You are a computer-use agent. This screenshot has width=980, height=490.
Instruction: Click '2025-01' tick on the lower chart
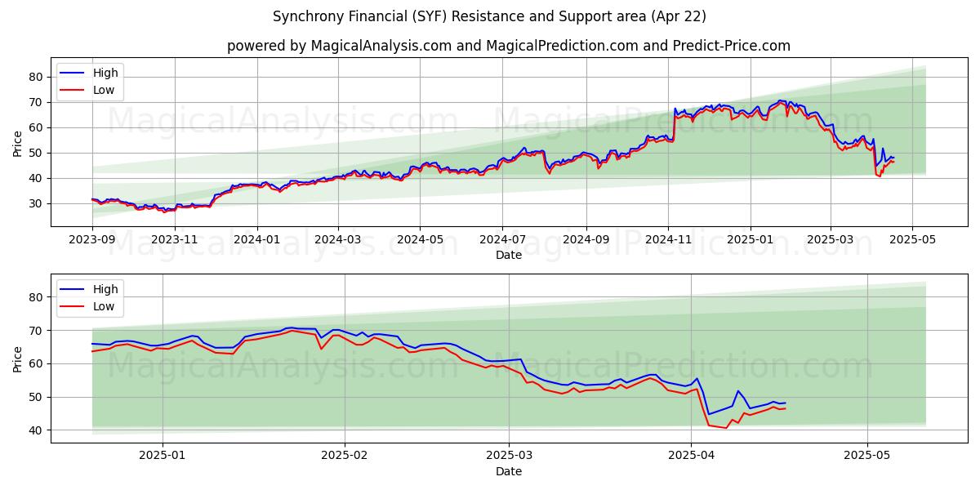click(x=163, y=456)
